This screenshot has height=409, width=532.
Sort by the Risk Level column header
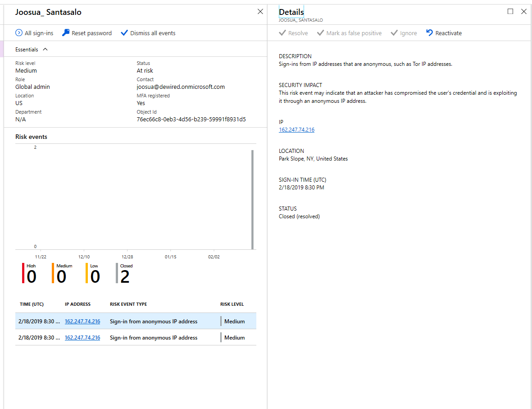[x=232, y=304]
